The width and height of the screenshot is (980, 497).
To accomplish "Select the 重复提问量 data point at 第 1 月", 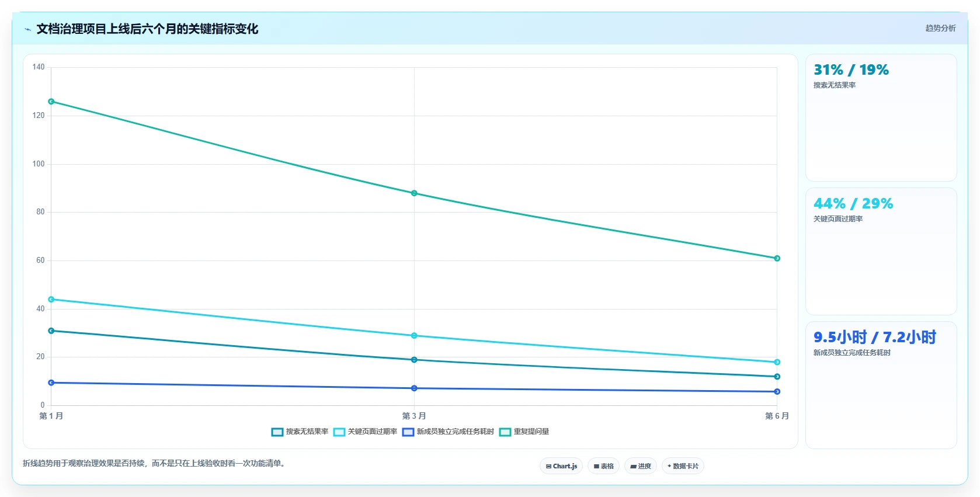I will coord(51,102).
